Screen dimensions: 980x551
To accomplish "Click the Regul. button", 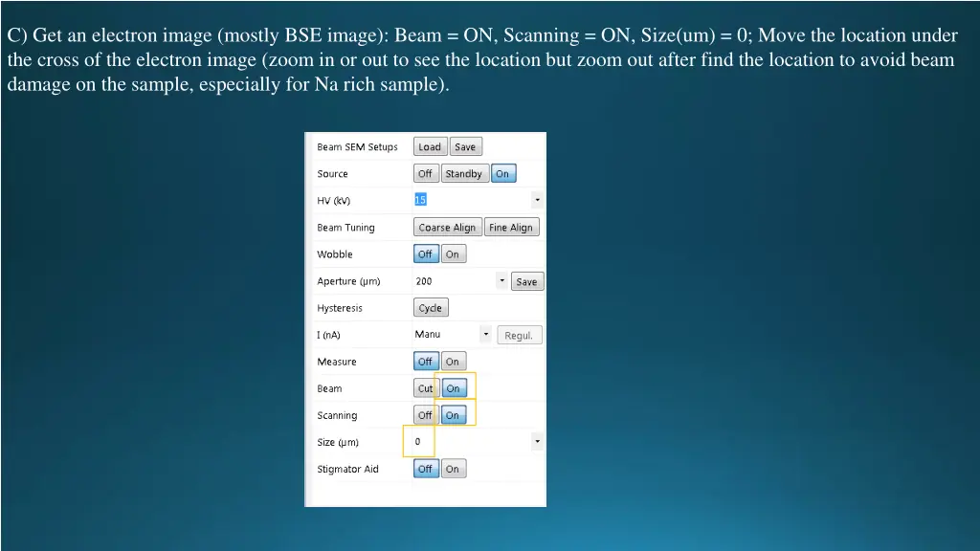I will [x=519, y=336].
